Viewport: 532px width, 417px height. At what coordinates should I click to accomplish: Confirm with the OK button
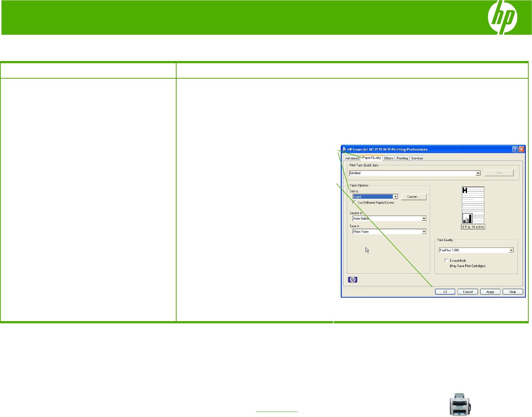tap(445, 292)
